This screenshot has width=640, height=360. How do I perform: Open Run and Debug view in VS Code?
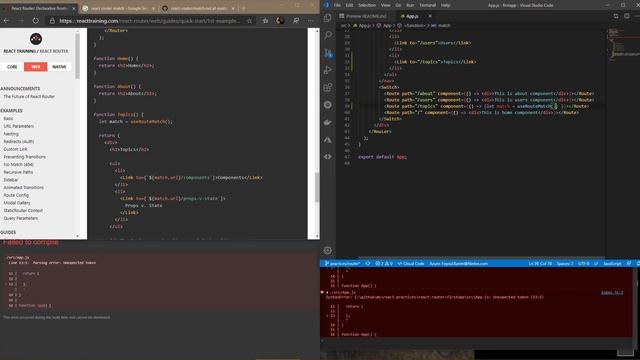(x=328, y=70)
